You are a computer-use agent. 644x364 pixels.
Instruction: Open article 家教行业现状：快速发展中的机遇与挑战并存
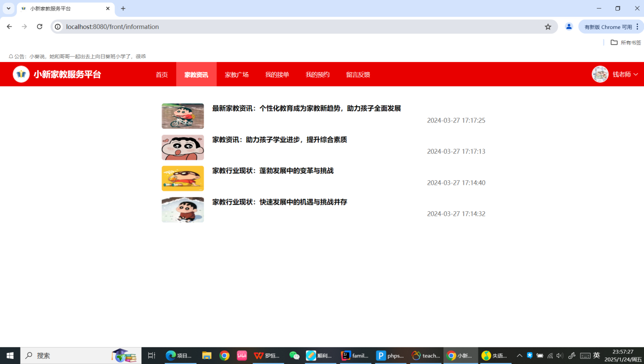279,202
